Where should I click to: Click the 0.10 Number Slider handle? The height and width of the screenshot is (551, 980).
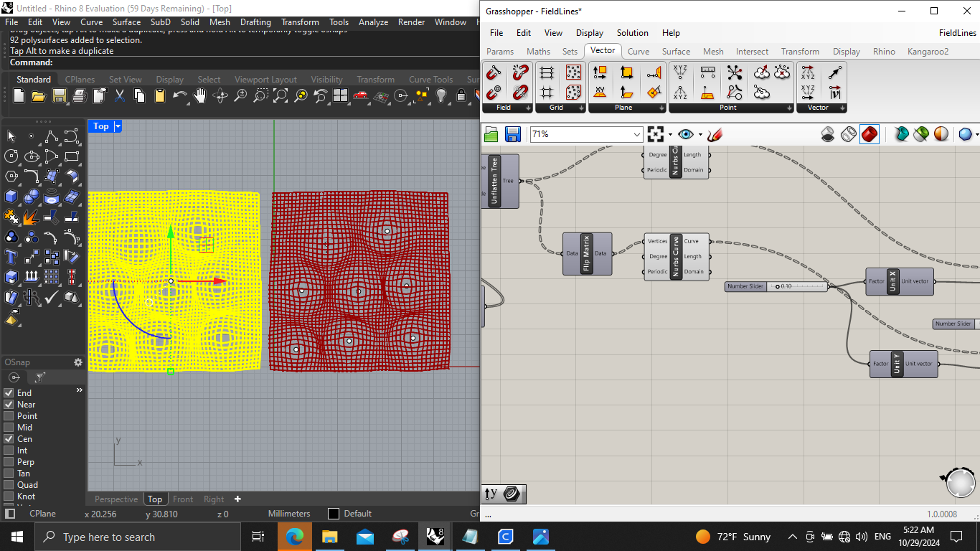[778, 286]
